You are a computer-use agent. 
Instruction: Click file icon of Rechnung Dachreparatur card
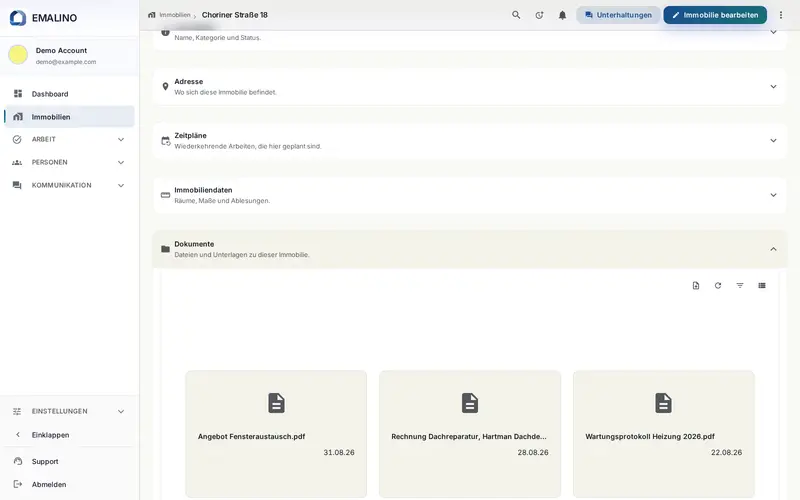pyautogui.click(x=470, y=403)
